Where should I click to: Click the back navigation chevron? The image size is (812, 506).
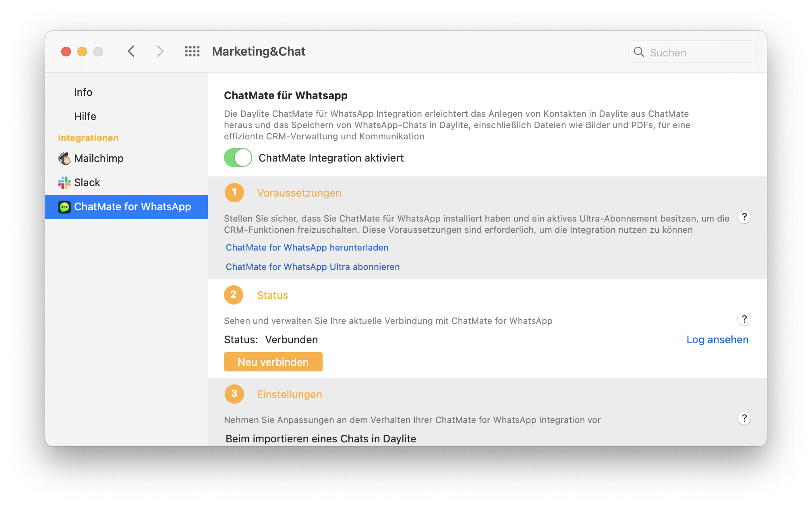pos(131,51)
